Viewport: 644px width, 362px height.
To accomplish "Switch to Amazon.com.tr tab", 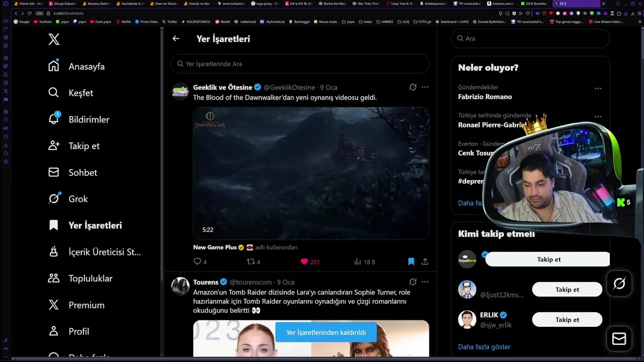I will (501, 4).
